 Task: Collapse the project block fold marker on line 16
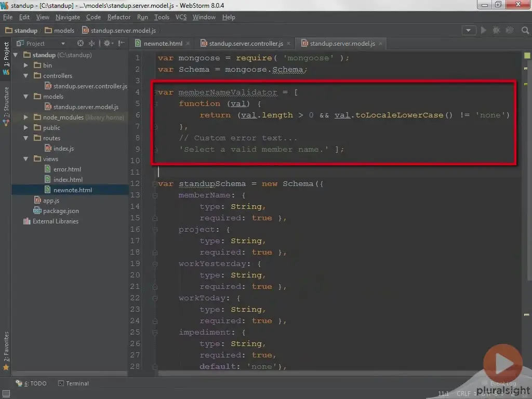click(x=155, y=230)
